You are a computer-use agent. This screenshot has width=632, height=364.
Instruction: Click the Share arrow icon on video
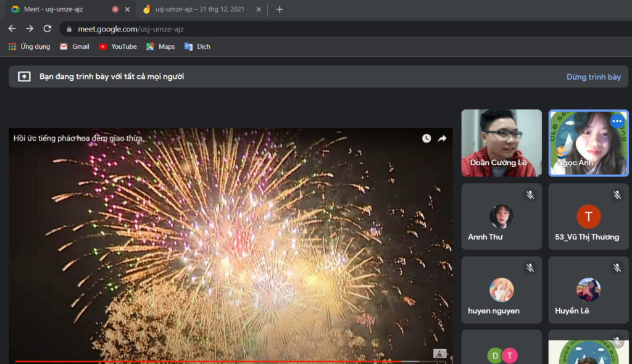click(x=442, y=138)
